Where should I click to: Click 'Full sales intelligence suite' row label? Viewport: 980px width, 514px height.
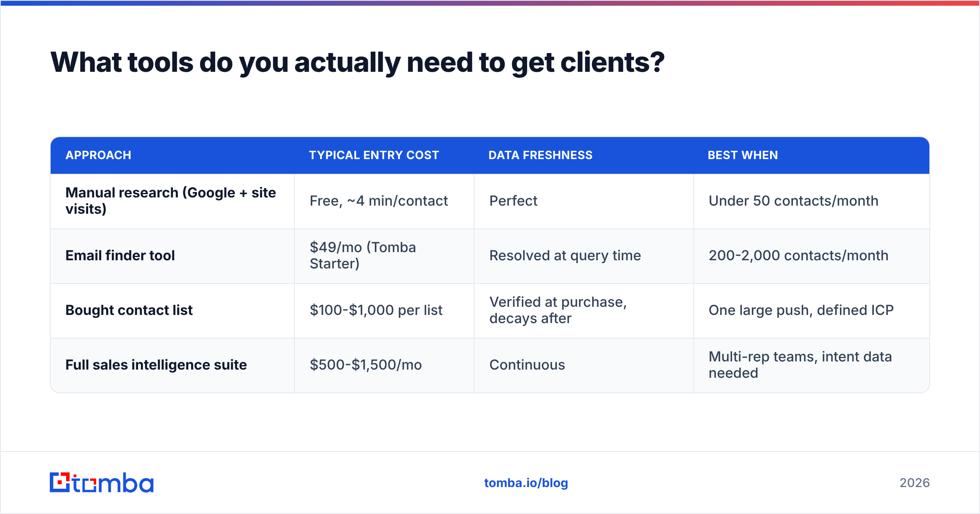coord(172,365)
